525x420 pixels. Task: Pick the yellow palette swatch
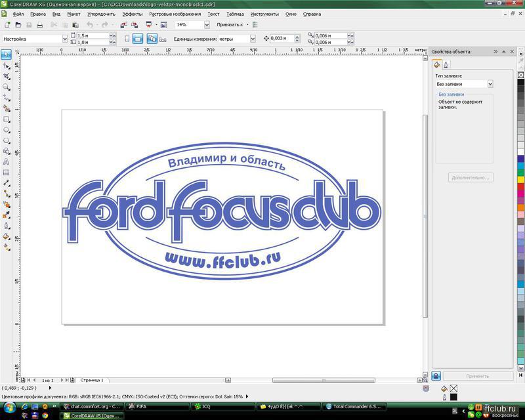[x=520, y=180]
